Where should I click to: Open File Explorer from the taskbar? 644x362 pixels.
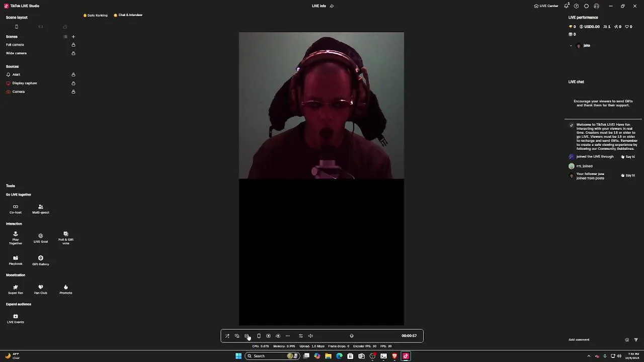(x=328, y=356)
